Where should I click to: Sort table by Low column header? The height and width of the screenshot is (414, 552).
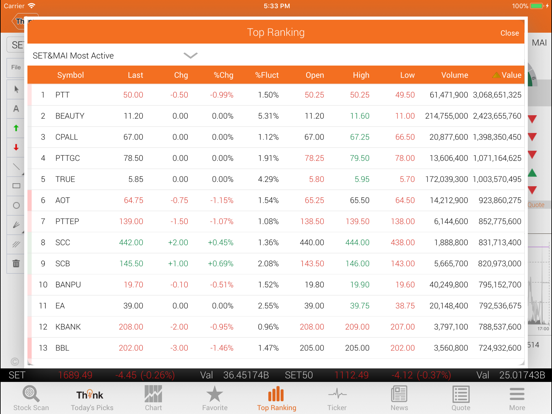407,75
